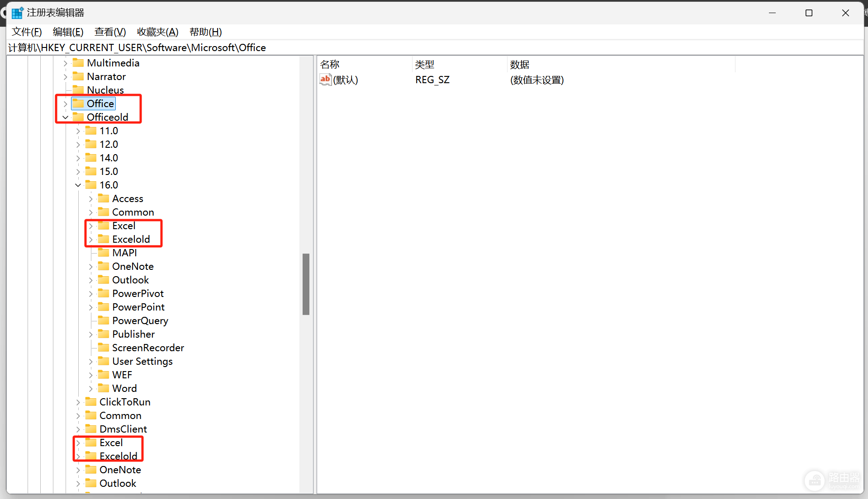The image size is (868, 499).
Task: Click the OneNote folder icon under 16.0
Action: [104, 266]
